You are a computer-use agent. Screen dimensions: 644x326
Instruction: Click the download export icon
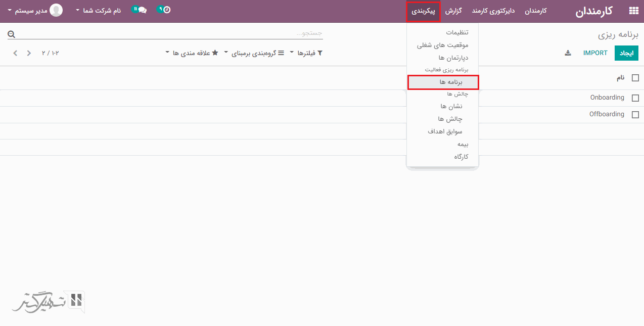[x=568, y=53]
